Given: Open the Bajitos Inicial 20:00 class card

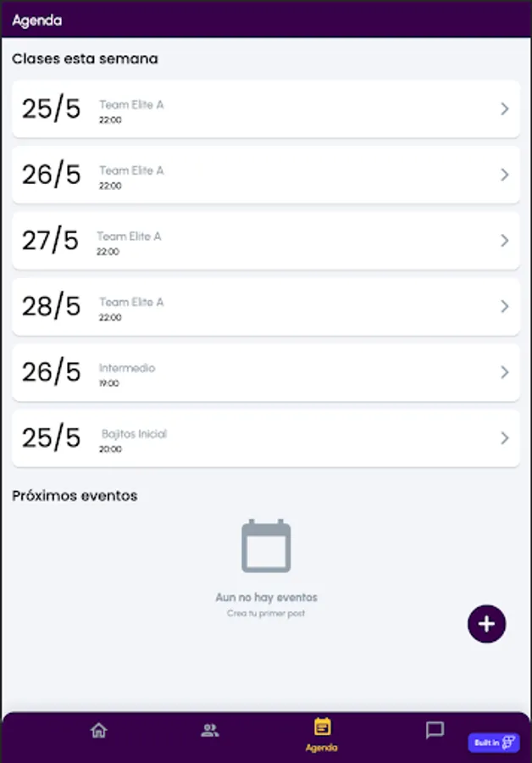Looking at the screenshot, I should tap(266, 438).
